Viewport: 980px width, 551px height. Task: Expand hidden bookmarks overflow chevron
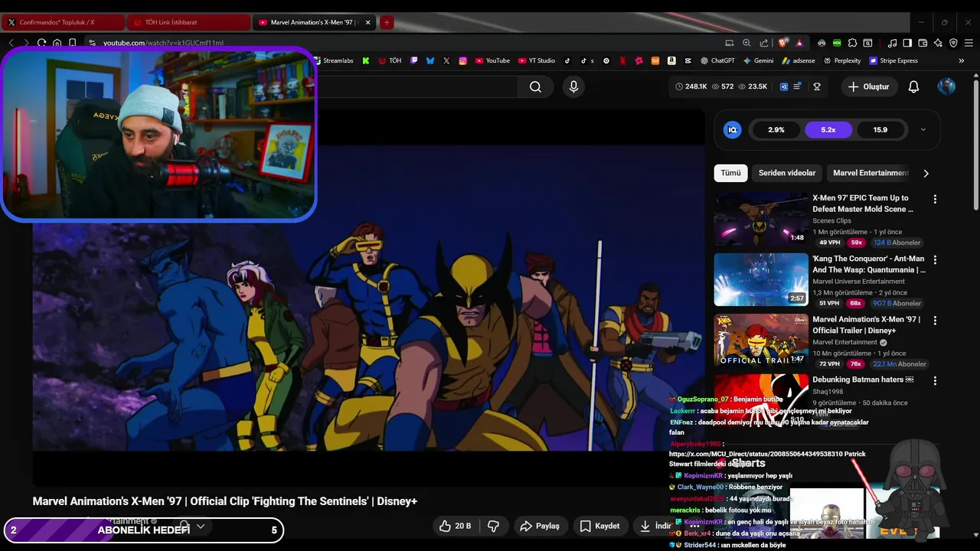(962, 60)
